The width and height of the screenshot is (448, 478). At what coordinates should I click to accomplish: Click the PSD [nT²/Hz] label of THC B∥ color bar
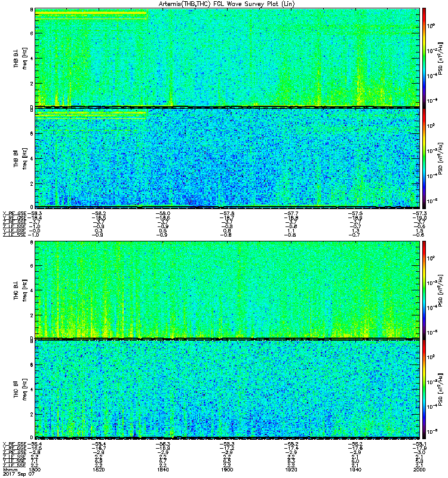point(441,390)
